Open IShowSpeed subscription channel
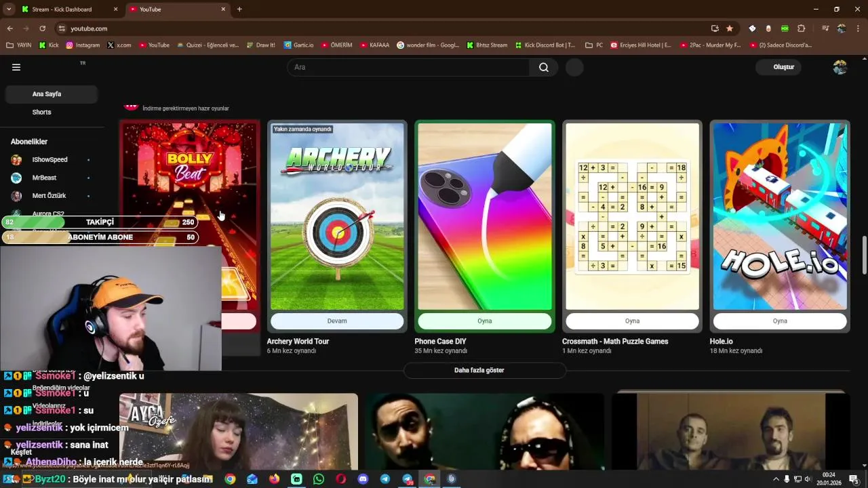Image resolution: width=868 pixels, height=488 pixels. 50,159
